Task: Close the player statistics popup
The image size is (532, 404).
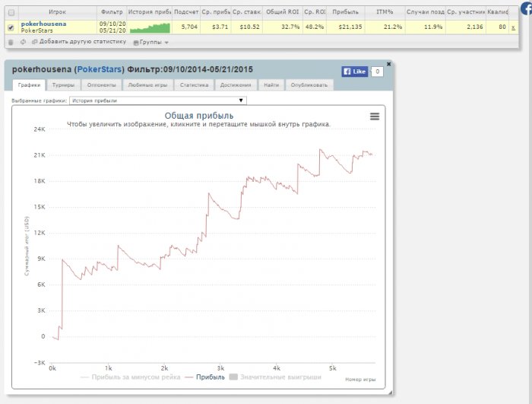Action: [x=389, y=64]
